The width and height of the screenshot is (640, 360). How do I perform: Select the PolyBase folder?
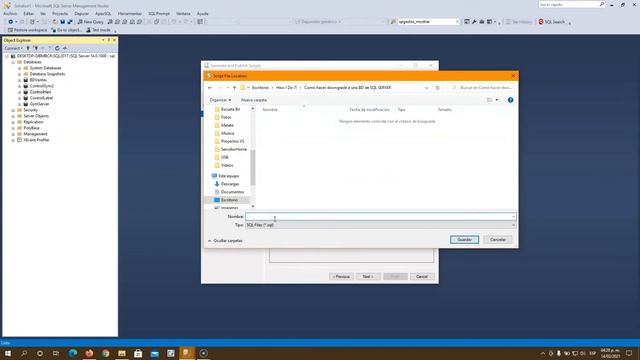[31, 128]
